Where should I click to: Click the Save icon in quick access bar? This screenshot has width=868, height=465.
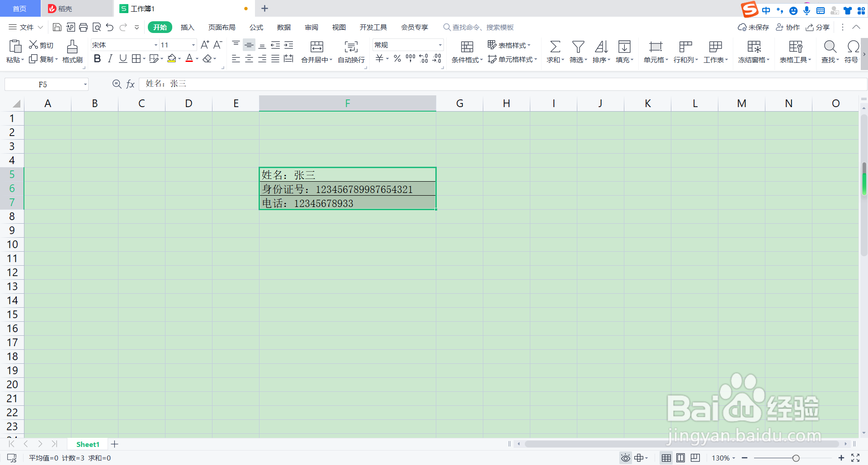click(x=57, y=27)
